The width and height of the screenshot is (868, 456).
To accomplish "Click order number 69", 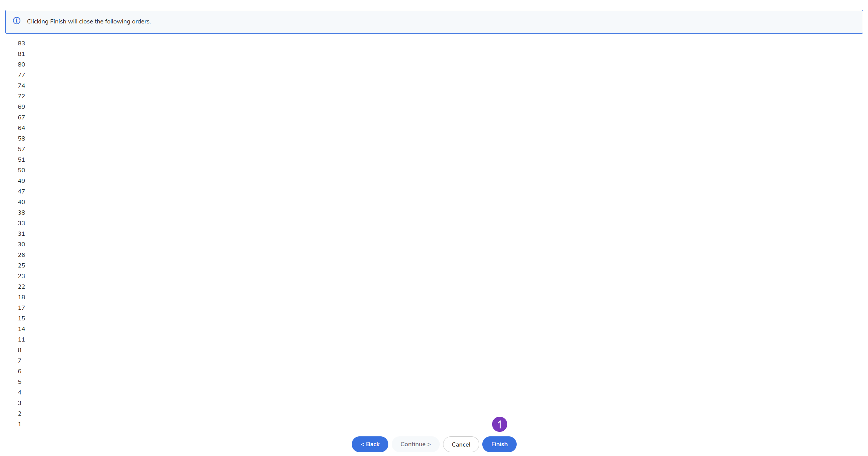I will pyautogui.click(x=21, y=107).
